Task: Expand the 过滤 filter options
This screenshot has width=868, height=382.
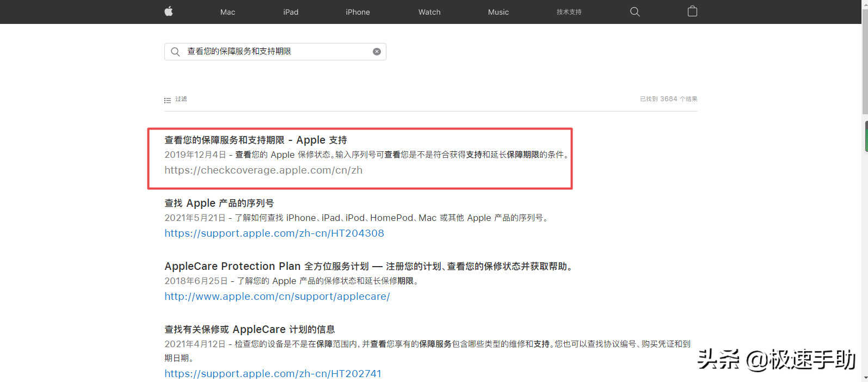Action: click(x=181, y=99)
